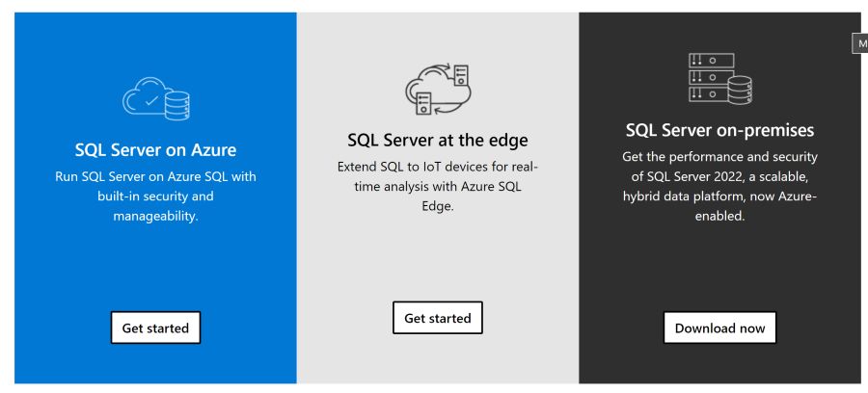
Task: Click the server rack icon on the on-premises card
Action: (712, 77)
